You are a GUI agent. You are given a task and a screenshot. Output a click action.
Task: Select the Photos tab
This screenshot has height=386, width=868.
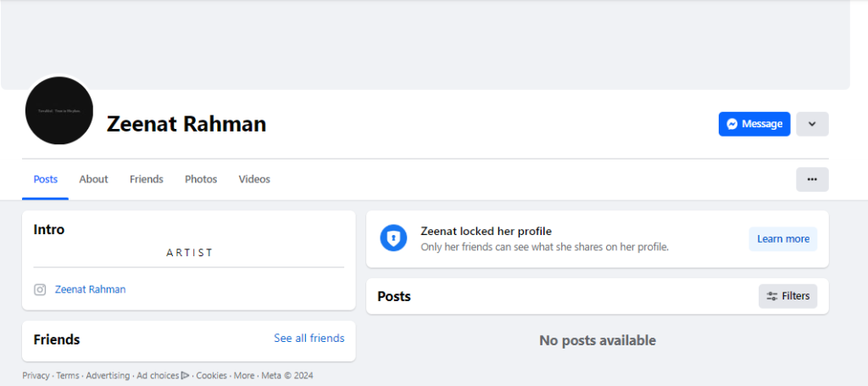pyautogui.click(x=201, y=179)
